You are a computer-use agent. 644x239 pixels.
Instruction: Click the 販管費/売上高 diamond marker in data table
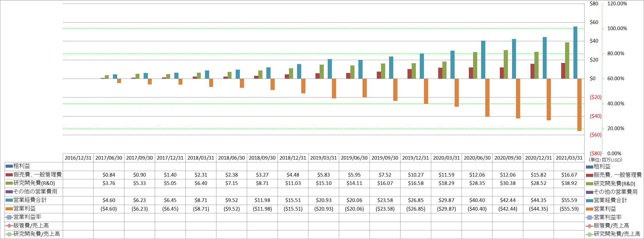9,226
